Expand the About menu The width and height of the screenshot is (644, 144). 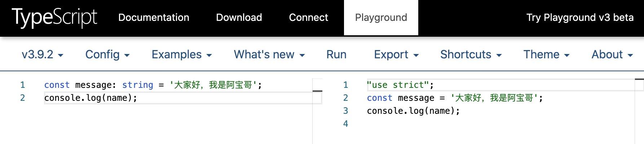[612, 54]
